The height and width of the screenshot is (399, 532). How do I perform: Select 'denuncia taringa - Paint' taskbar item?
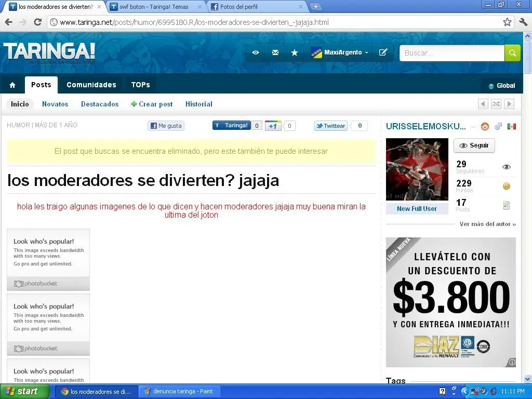[179, 392]
